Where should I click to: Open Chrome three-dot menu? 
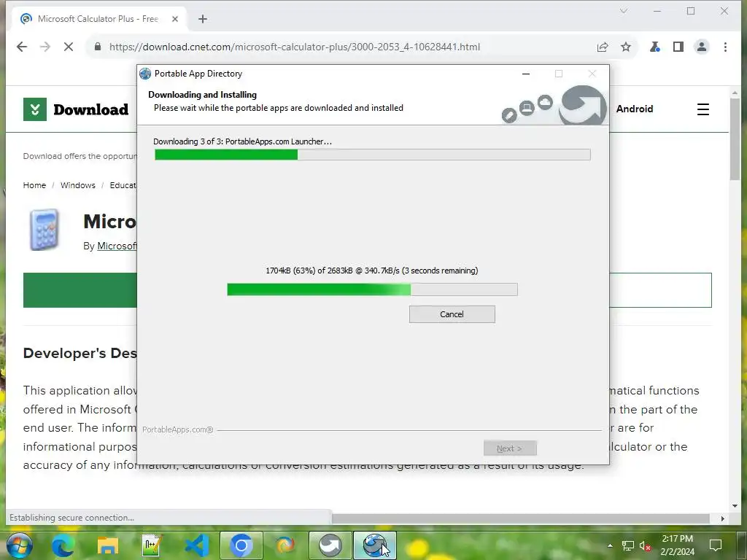(725, 47)
